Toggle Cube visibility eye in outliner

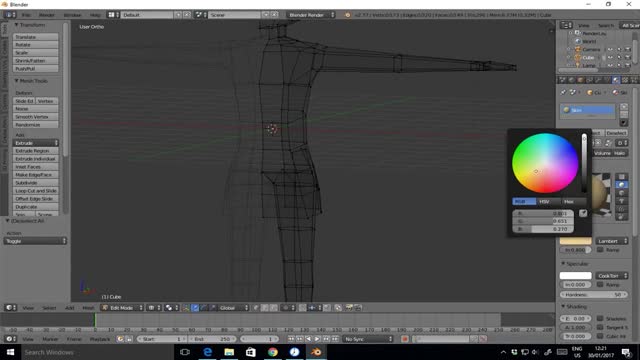point(610,58)
